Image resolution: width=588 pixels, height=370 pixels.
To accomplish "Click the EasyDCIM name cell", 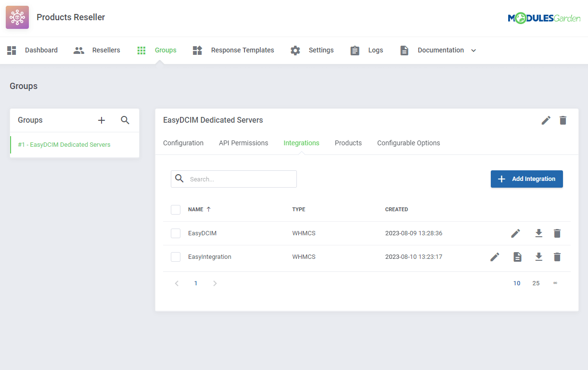I will click(202, 233).
